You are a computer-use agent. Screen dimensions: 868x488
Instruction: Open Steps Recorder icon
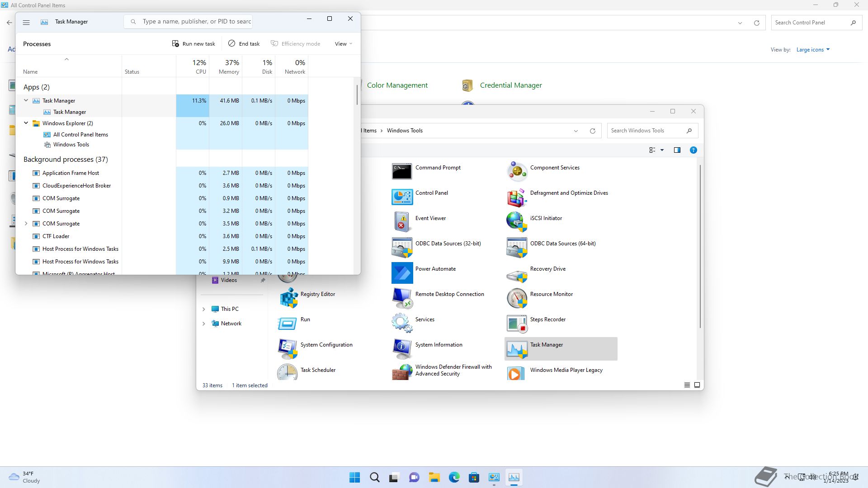tap(516, 323)
